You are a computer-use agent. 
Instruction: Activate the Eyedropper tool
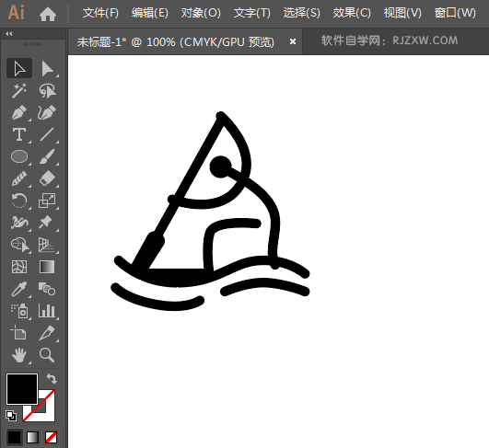[19, 289]
